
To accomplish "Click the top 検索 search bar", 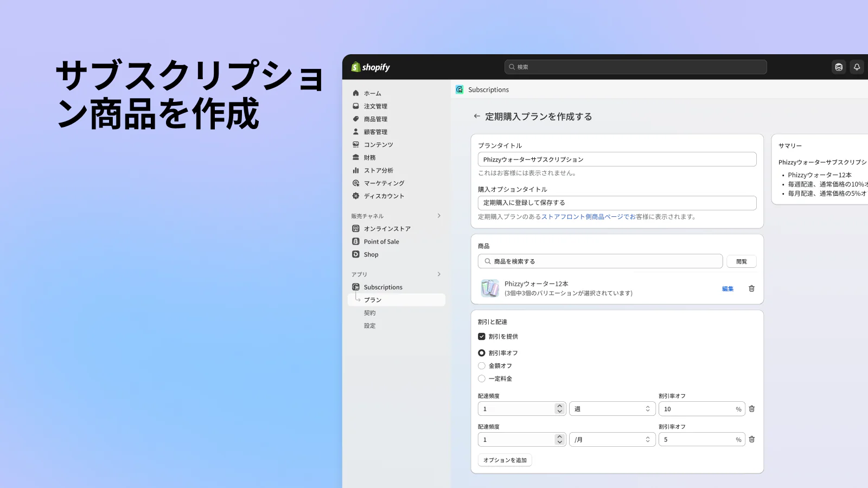I will tap(635, 67).
